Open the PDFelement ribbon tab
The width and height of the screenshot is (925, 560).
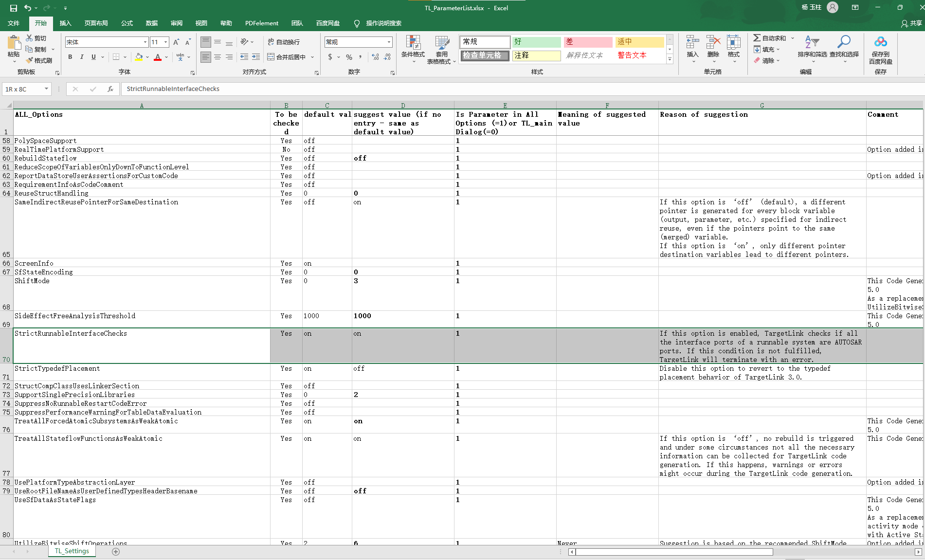[261, 23]
